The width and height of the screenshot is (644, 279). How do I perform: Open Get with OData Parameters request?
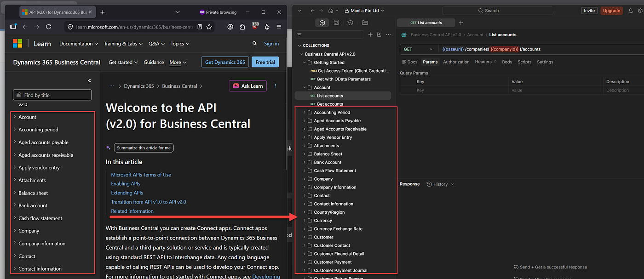(x=343, y=79)
